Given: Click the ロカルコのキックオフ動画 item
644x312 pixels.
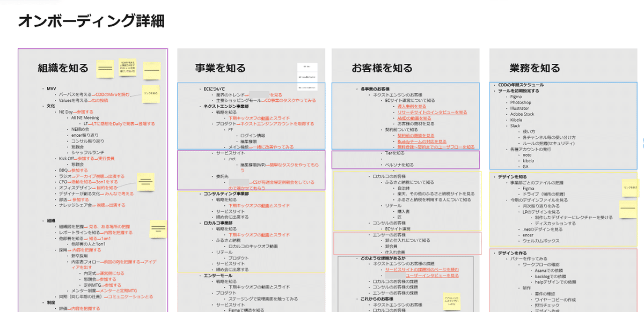Looking at the screenshot, I should [253, 246].
